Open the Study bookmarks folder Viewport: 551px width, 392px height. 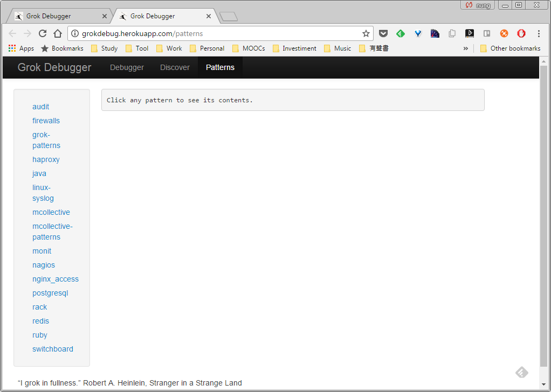tap(105, 48)
